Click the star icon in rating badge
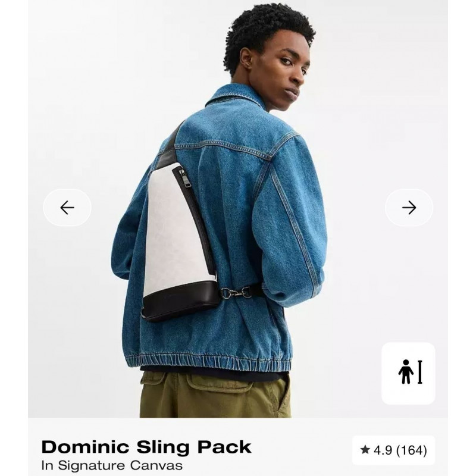 (x=365, y=450)
